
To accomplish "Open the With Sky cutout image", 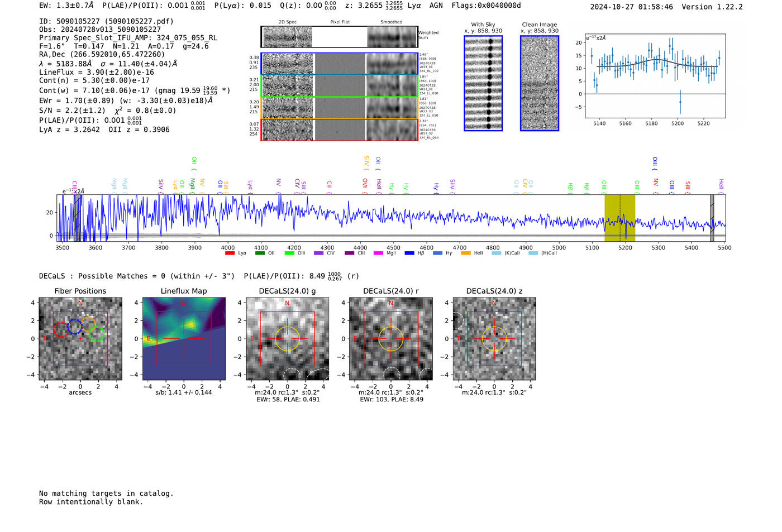I will 483,83.
